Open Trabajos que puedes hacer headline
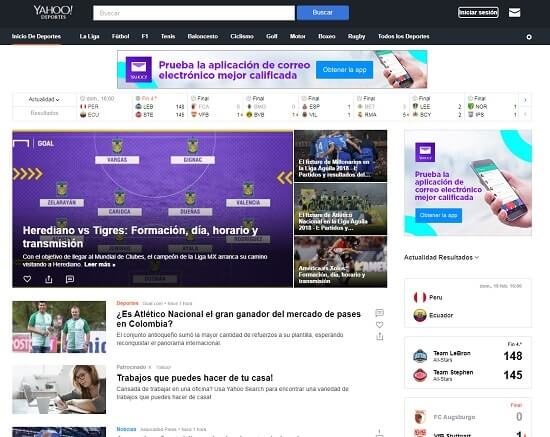550x437 pixels. 195,378
